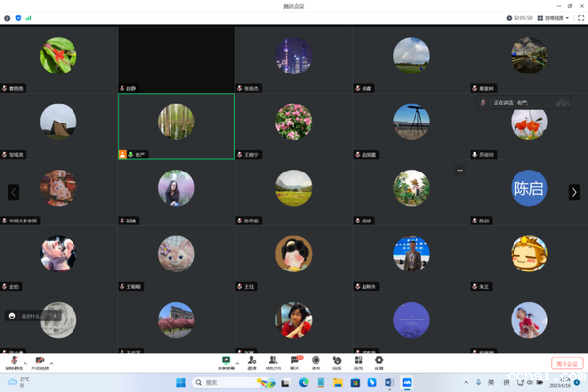This screenshot has width=588, height=392.
Task: Turn on the camera video
Action: [x=40, y=361]
